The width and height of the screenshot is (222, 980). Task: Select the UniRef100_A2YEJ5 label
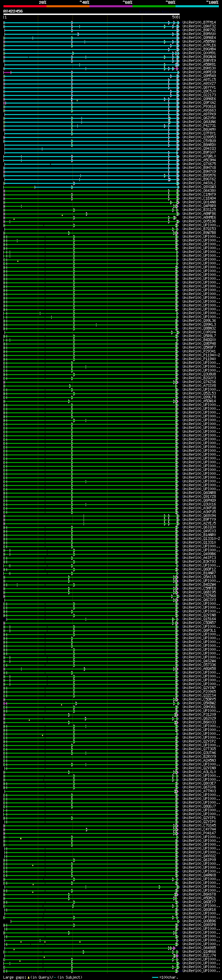pyautogui.click(x=199, y=523)
